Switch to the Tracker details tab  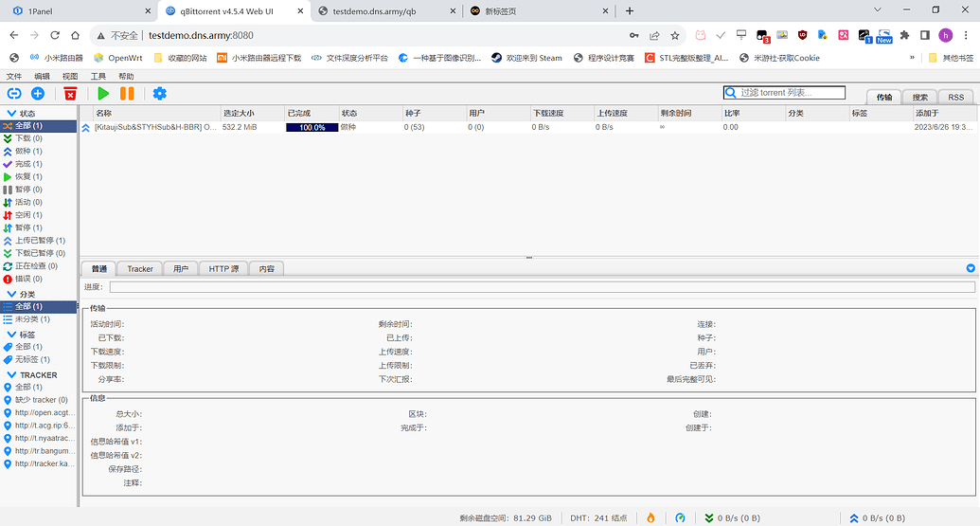tap(140, 269)
